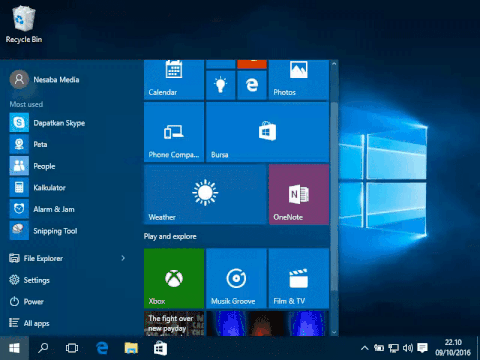The height and width of the screenshot is (360, 480).
Task: Open the Film & TV tile
Action: (x=299, y=278)
